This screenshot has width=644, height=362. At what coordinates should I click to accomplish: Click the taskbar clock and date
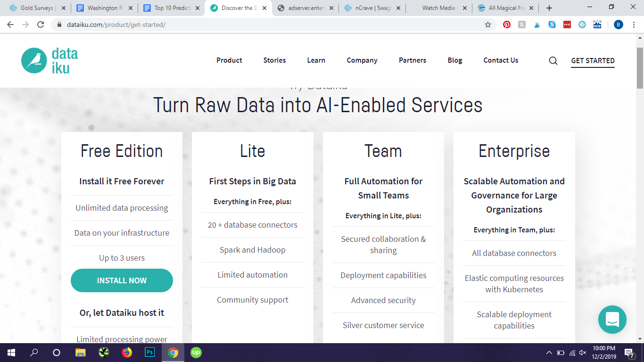coord(604,353)
